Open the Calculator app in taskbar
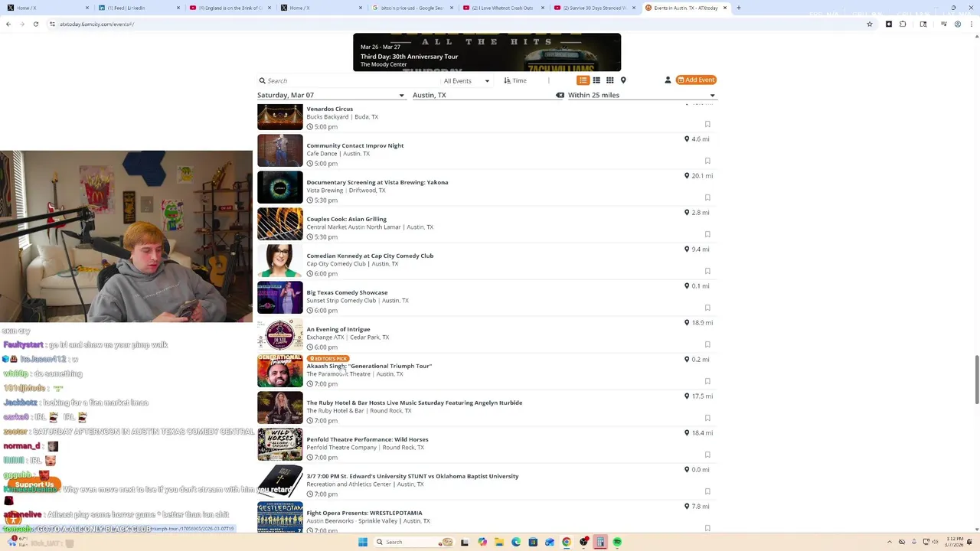The height and width of the screenshot is (551, 980). pos(600,542)
